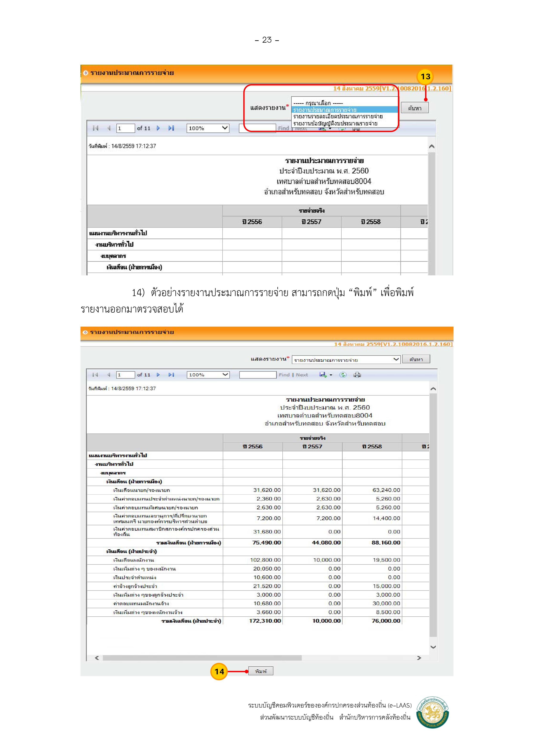Select รายงานข้อบัญญัติงบประมาณรายจ่าย option
The height and width of the screenshot is (756, 534).
click(x=335, y=123)
